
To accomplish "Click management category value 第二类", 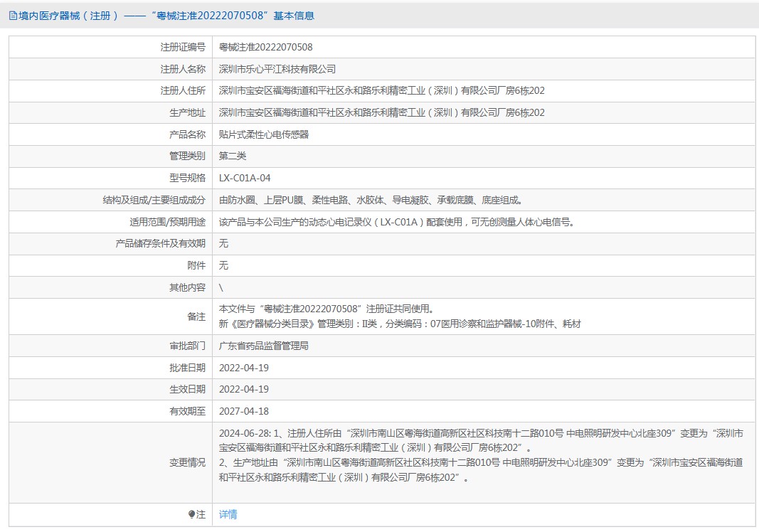I will click(232, 156).
